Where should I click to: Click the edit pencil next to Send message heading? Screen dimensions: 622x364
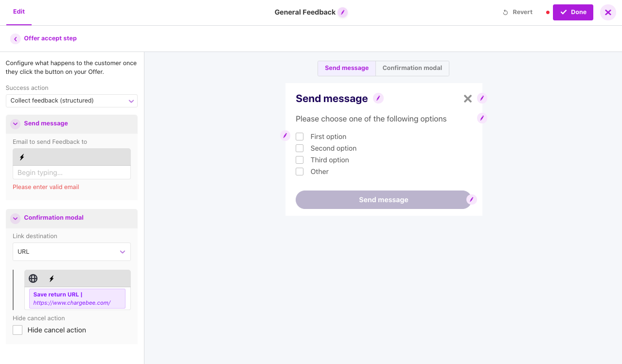[378, 99]
